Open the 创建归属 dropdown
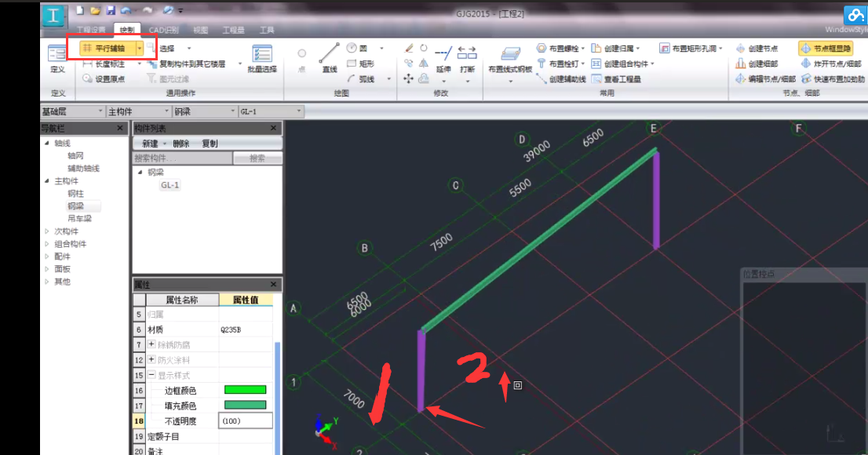Screen dimensions: 868x455 [x=638, y=49]
